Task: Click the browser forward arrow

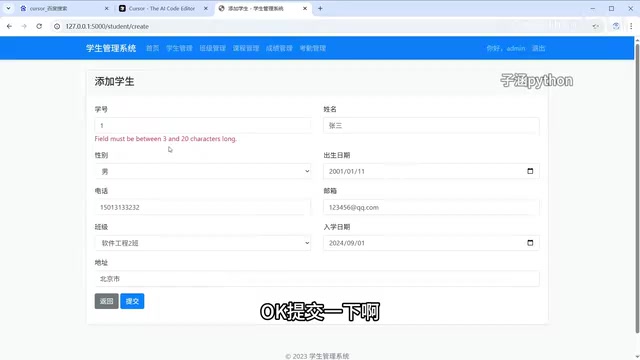Action: (x=24, y=26)
